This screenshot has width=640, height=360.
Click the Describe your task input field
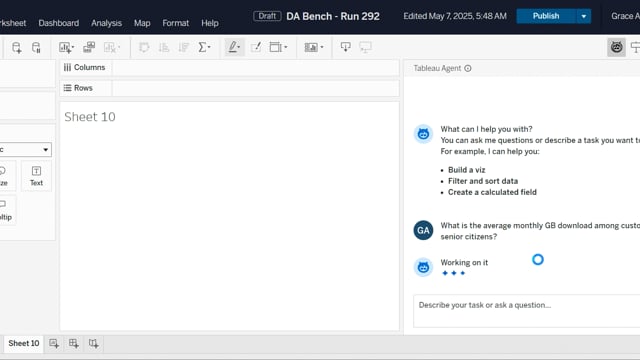tap(527, 311)
